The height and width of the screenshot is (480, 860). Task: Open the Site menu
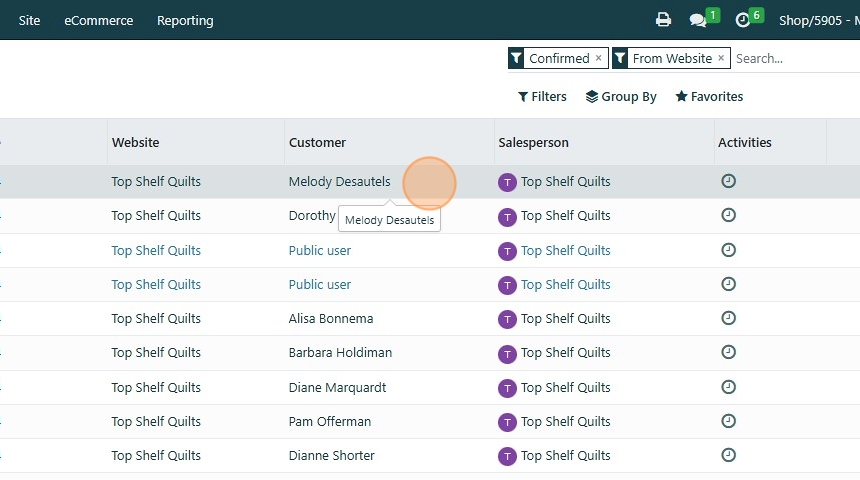[x=30, y=20]
